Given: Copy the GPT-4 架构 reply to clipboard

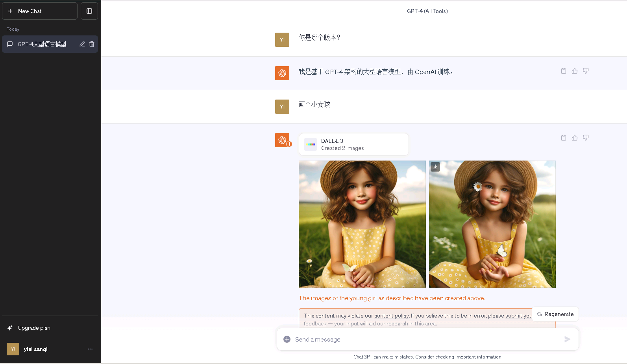Looking at the screenshot, I should coord(564,71).
